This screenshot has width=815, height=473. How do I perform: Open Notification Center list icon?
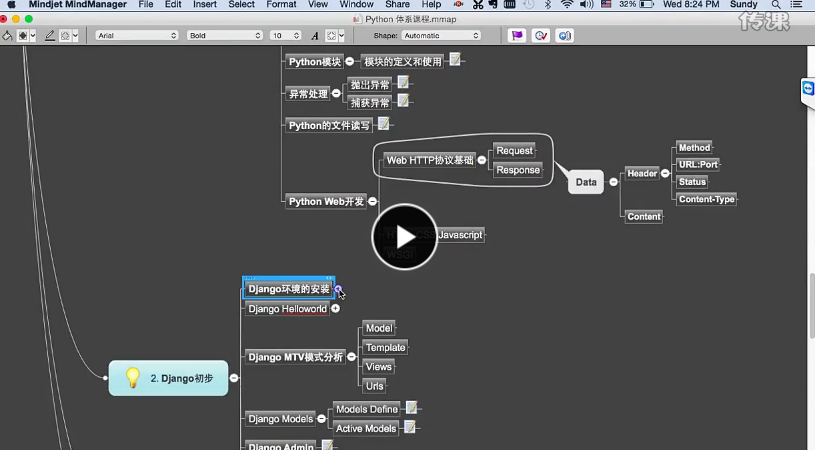point(796,5)
